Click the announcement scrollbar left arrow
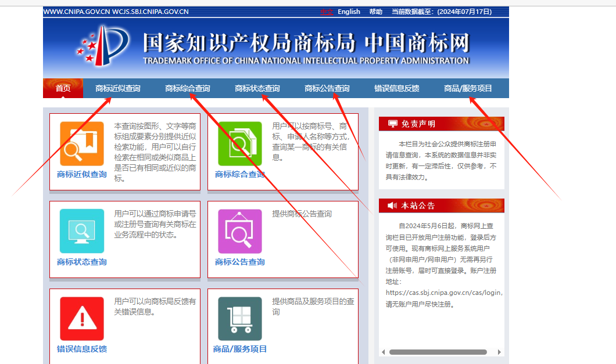The width and height of the screenshot is (616, 364). click(384, 352)
